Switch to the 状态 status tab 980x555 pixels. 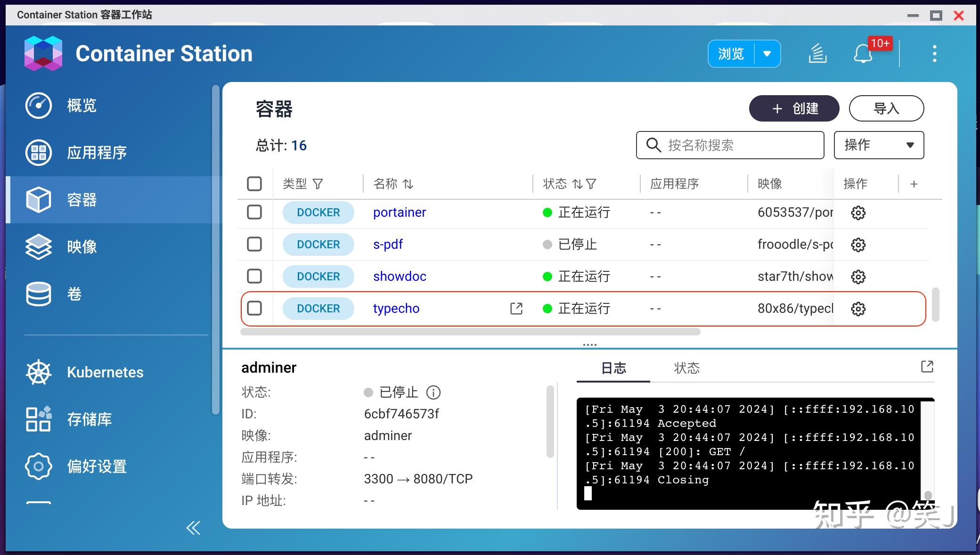[688, 368]
